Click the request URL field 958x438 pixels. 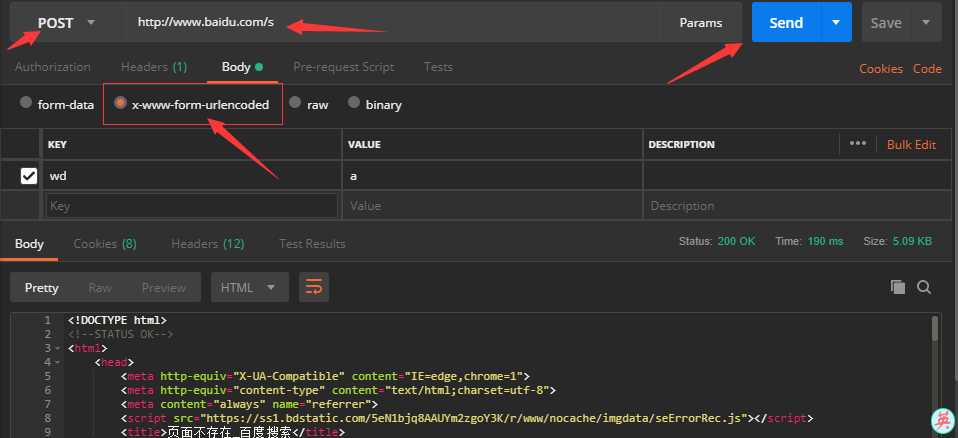pyautogui.click(x=391, y=23)
